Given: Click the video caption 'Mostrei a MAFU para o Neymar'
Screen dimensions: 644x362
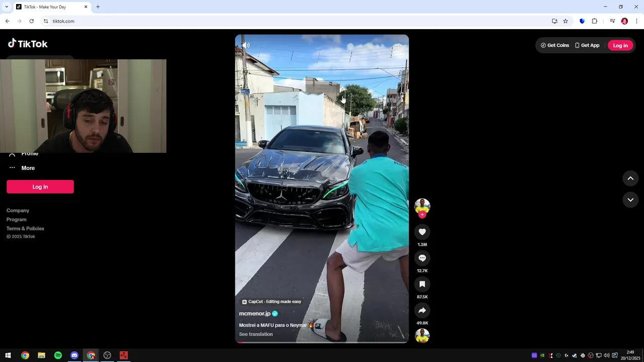Looking at the screenshot, I should point(273,325).
